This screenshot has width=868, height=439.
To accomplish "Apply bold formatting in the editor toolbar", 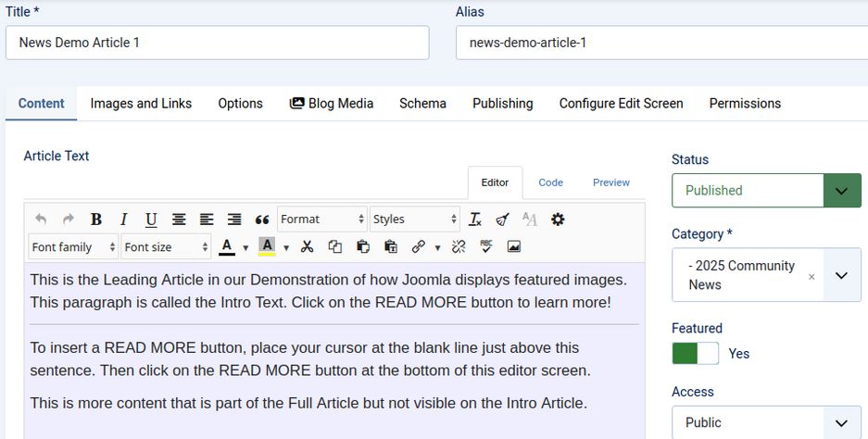I will coord(95,219).
